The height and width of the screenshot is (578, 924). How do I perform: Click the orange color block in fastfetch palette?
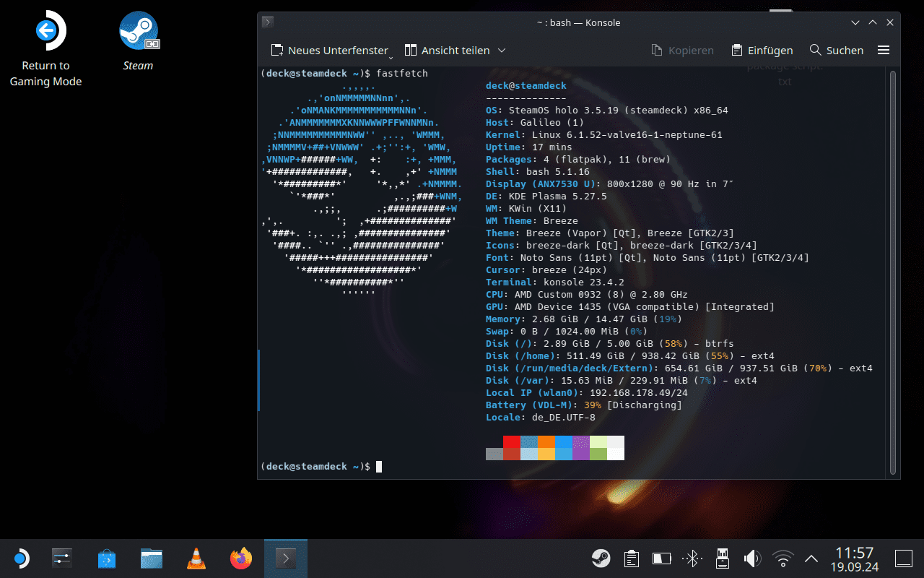(546, 441)
